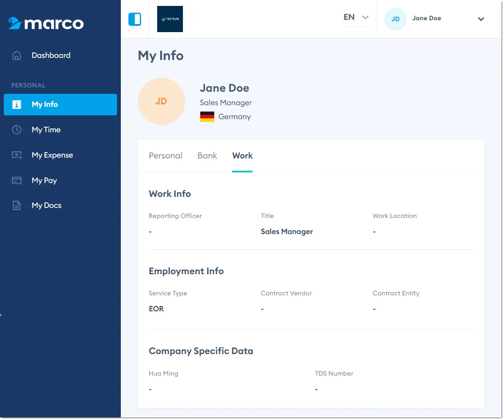
Task: Click the Title field label
Action: tap(267, 216)
